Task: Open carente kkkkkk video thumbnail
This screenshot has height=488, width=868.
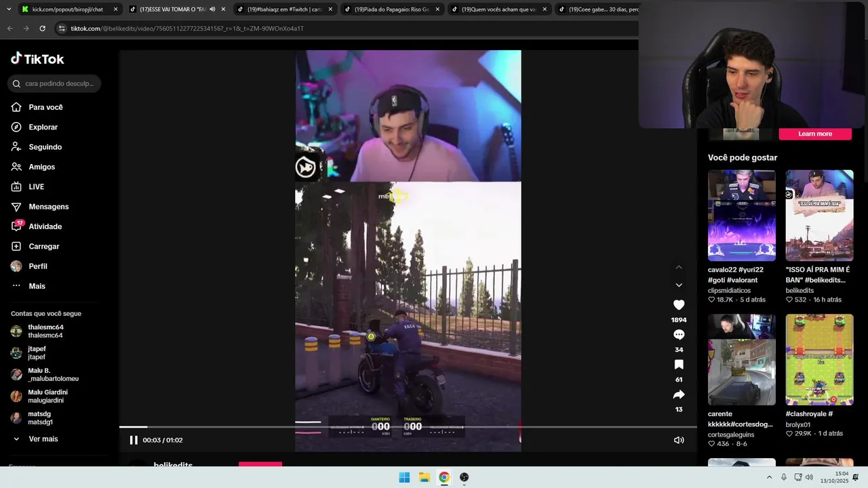Action: coord(742,359)
